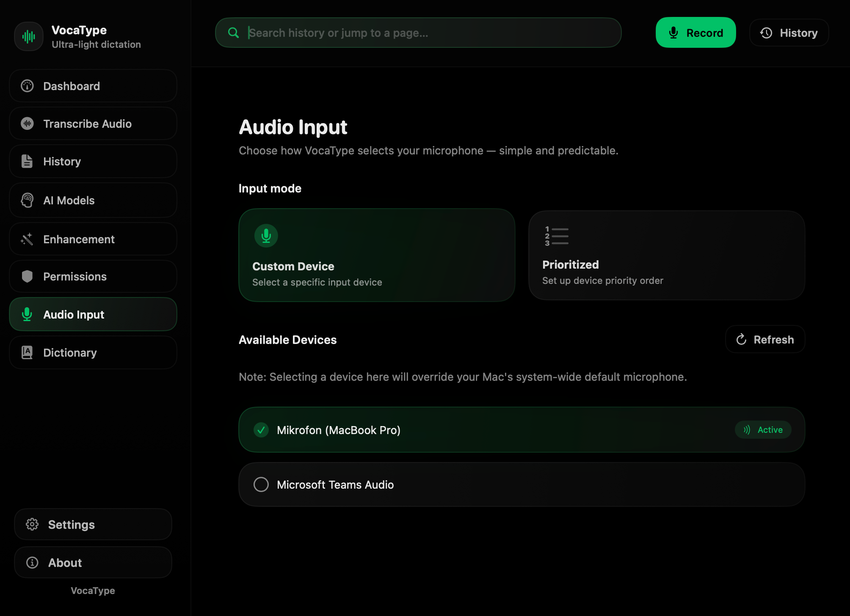Click the Dictionary book icon
This screenshot has height=616, width=850.
(x=27, y=352)
